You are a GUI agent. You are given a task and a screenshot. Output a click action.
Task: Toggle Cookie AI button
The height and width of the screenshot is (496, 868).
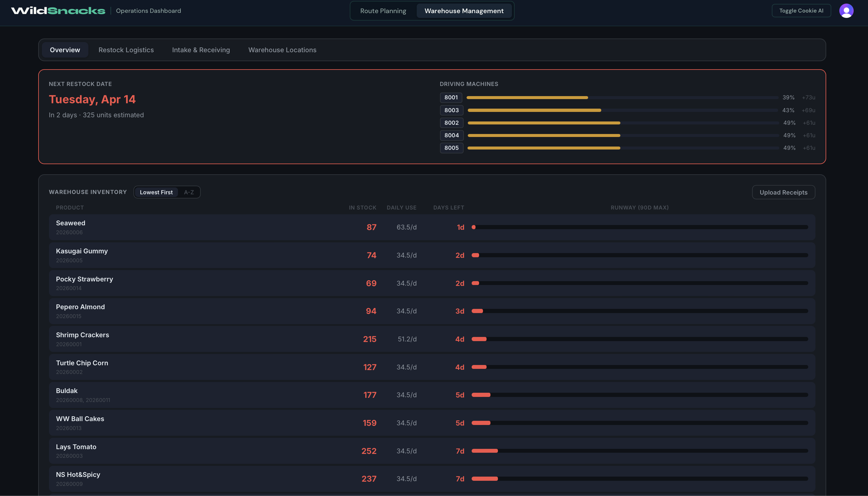coord(801,10)
